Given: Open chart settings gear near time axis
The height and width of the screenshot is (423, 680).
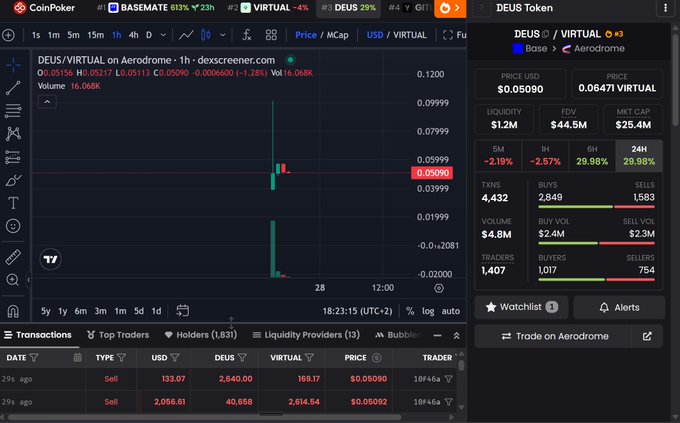Looking at the screenshot, I should [x=439, y=288].
